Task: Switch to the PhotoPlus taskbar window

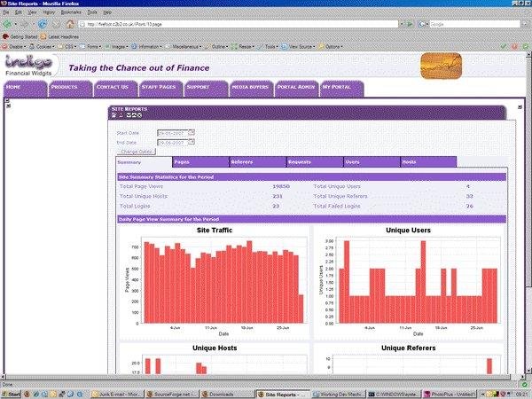Action: coord(448,395)
